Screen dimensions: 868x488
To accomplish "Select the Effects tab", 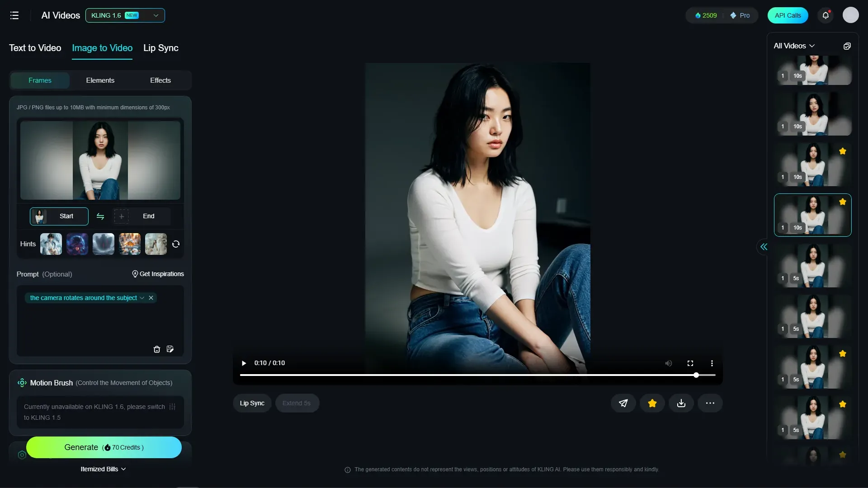I will 160,80.
